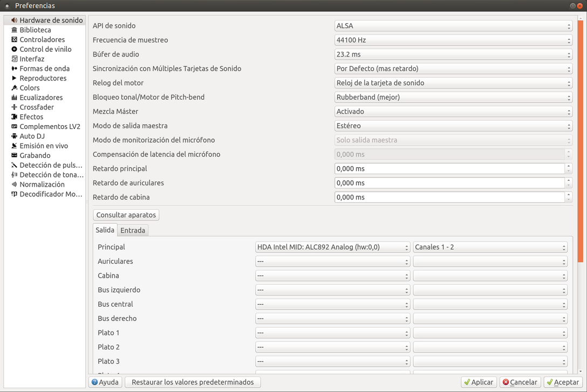Change the Frecuencia de muestreo value

[x=453, y=40]
